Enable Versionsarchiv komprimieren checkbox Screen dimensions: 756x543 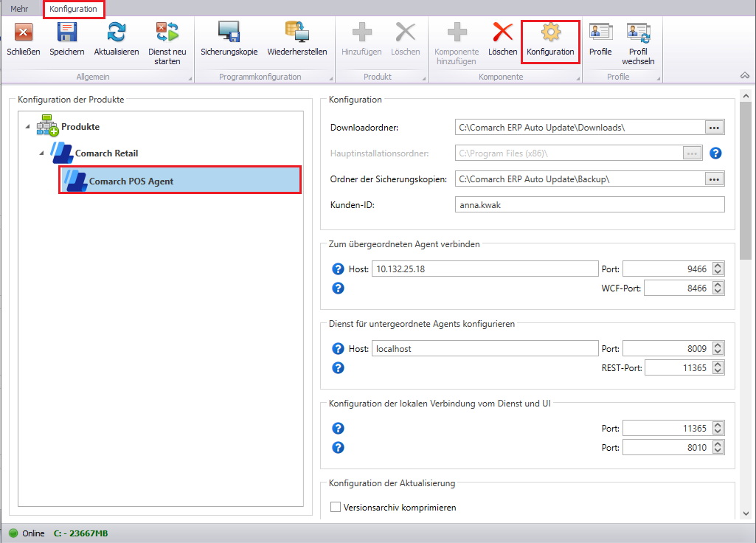(x=336, y=507)
